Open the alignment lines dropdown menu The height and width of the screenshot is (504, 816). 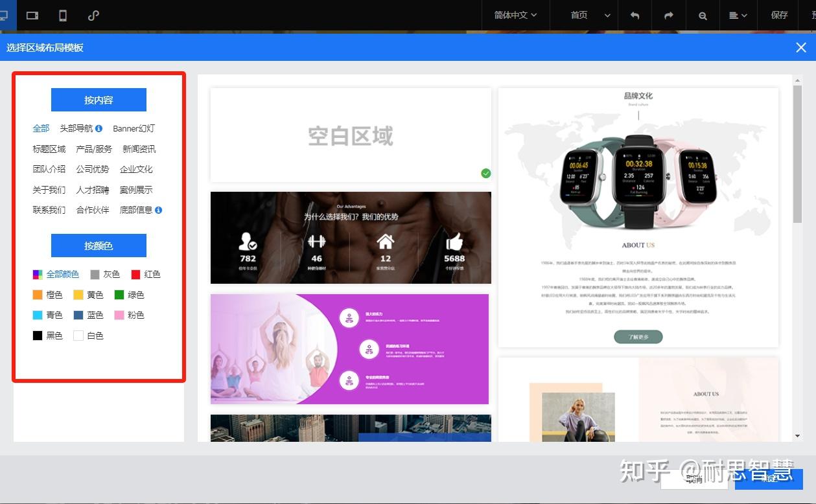738,16
